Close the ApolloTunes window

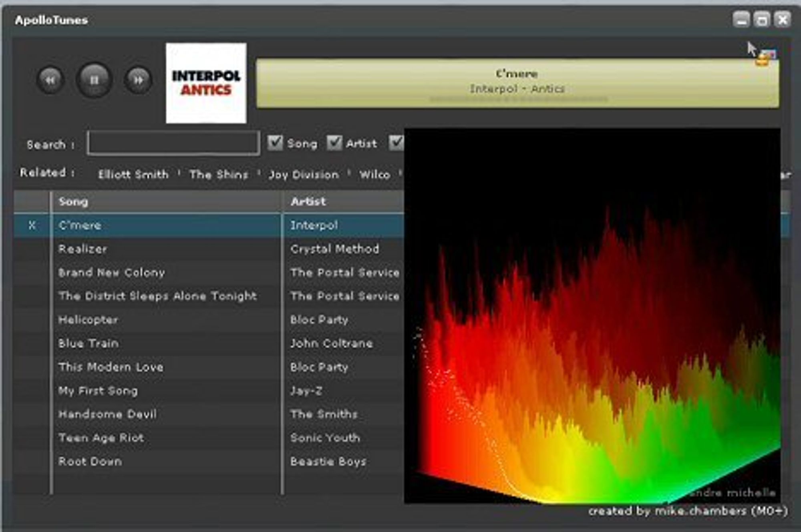tap(782, 19)
